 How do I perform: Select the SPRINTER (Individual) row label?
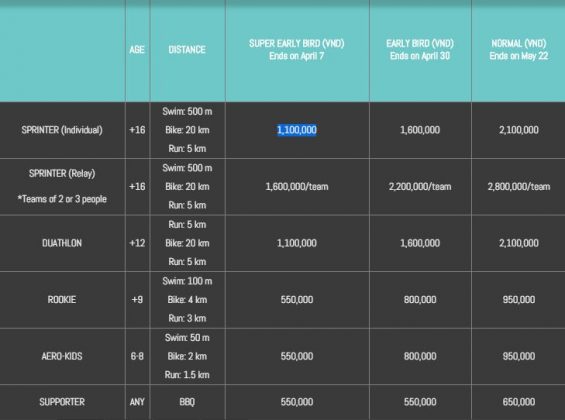(62, 130)
